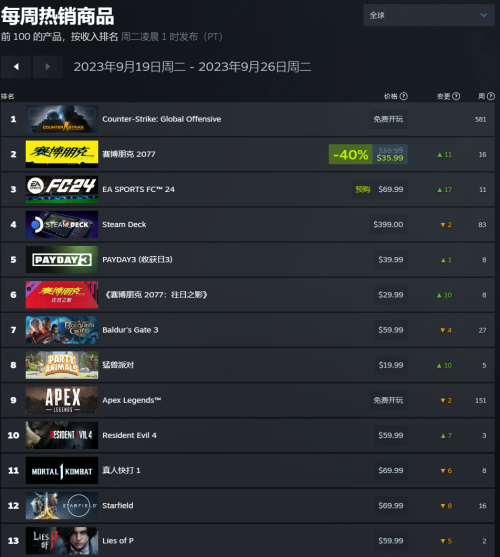The width and height of the screenshot is (500, 557).
Task: Open the Resident Evil 4 title link
Action: 129,436
